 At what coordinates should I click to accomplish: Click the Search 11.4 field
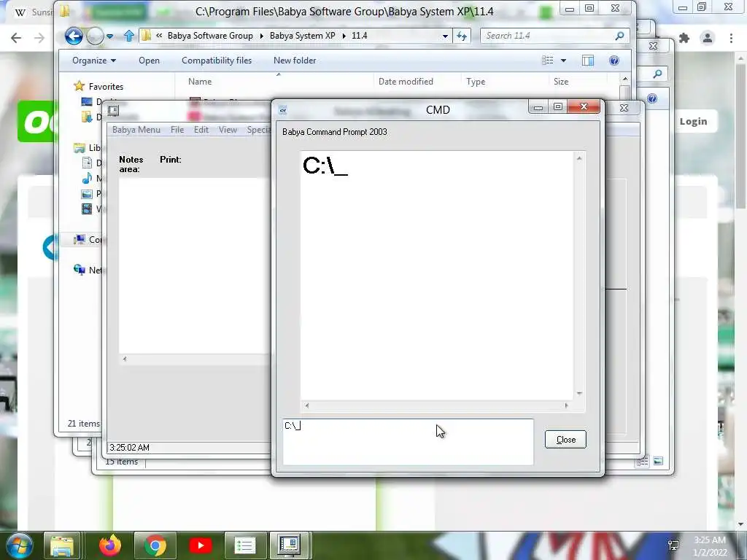pos(548,36)
